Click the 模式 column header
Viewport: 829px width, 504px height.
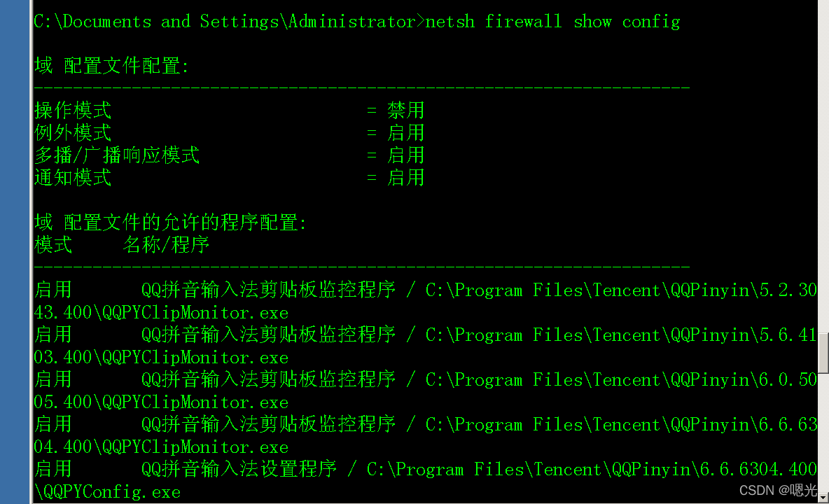(53, 246)
